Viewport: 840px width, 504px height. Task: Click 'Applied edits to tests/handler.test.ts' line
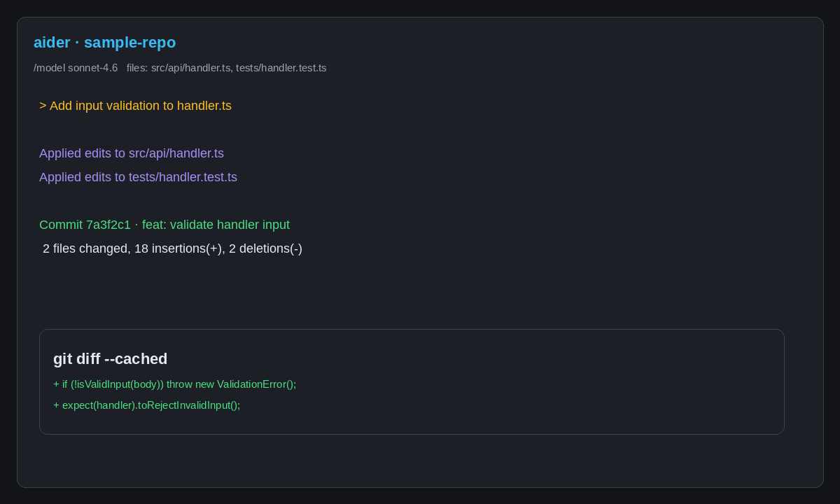[138, 177]
